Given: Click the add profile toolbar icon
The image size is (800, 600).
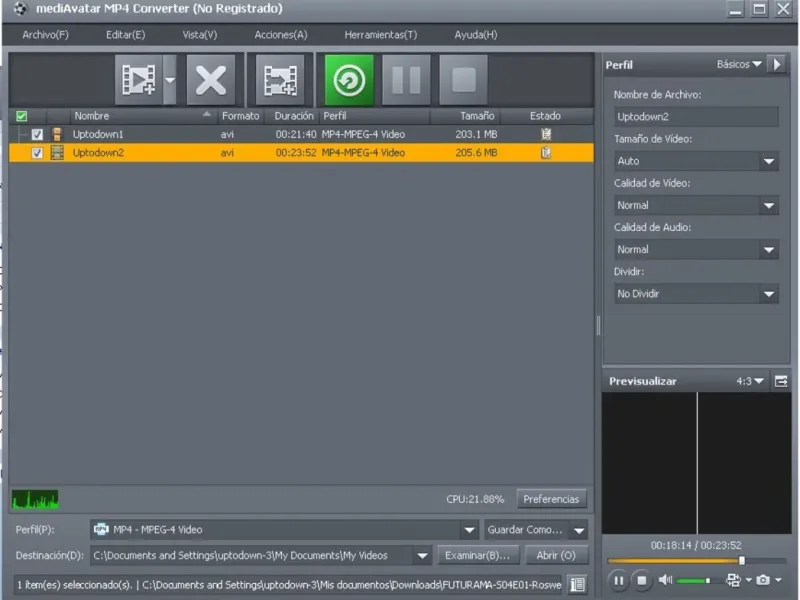Looking at the screenshot, I should (x=280, y=80).
